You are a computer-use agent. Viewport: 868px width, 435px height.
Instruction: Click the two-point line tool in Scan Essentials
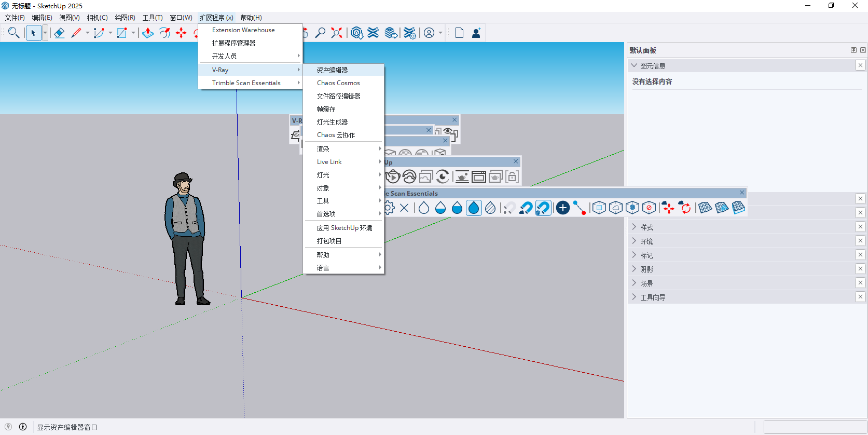click(580, 208)
